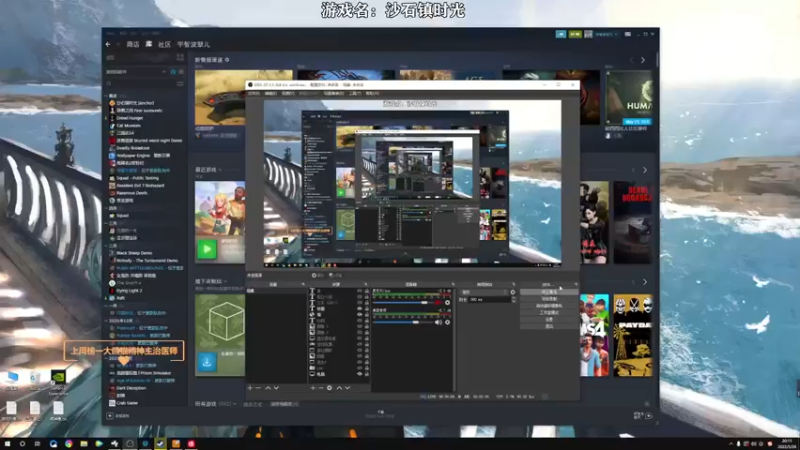Open Steam Big Picture mode icon
The width and height of the screenshot is (800, 450).
pyautogui.click(x=628, y=34)
